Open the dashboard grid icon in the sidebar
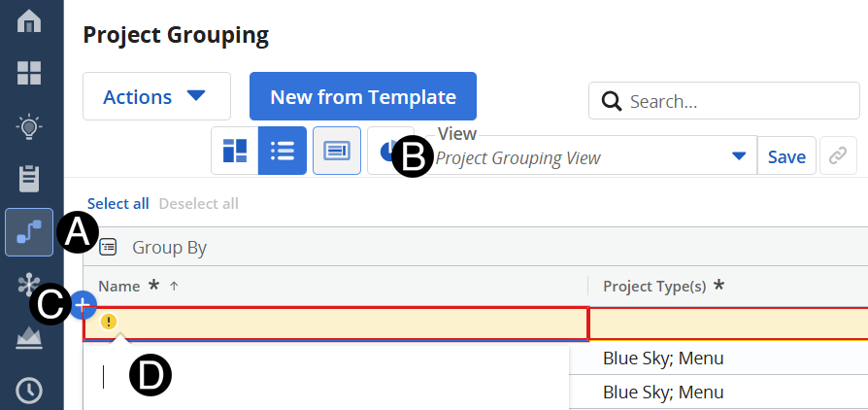This screenshot has width=868, height=410. click(x=29, y=73)
